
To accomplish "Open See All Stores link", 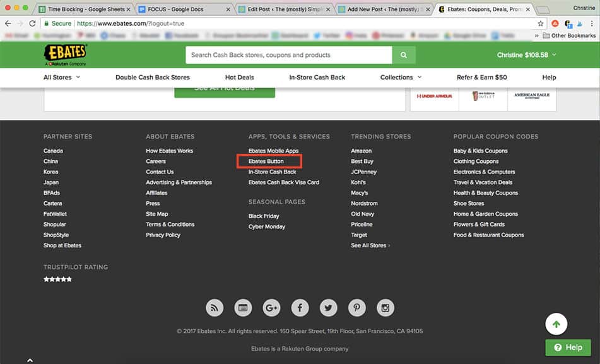I will tap(370, 246).
